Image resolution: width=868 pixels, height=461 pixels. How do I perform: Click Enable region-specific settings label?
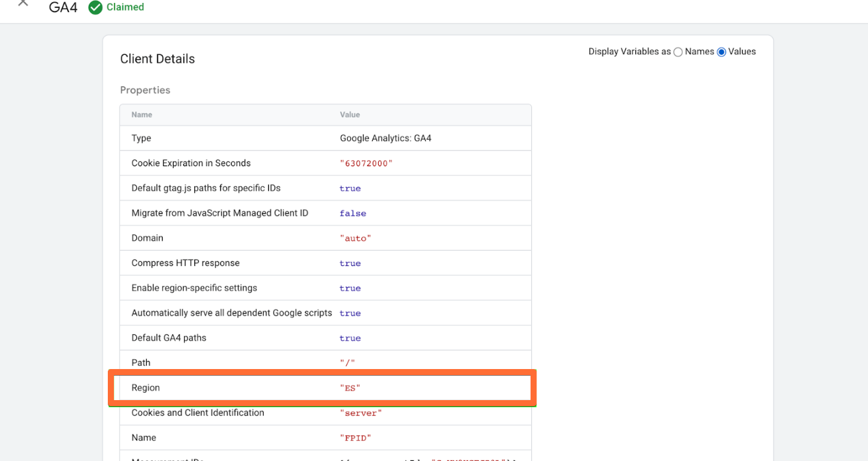click(194, 288)
